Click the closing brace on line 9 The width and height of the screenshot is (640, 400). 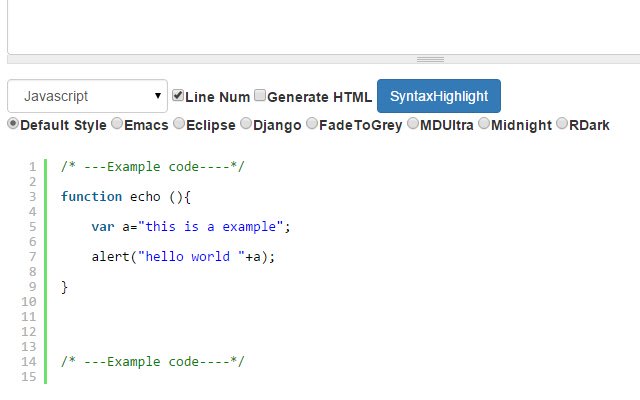pyautogui.click(x=64, y=287)
